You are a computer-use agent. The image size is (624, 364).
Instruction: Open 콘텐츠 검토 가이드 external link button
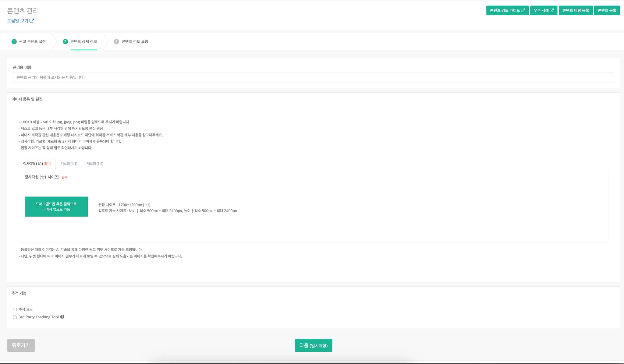coord(507,10)
